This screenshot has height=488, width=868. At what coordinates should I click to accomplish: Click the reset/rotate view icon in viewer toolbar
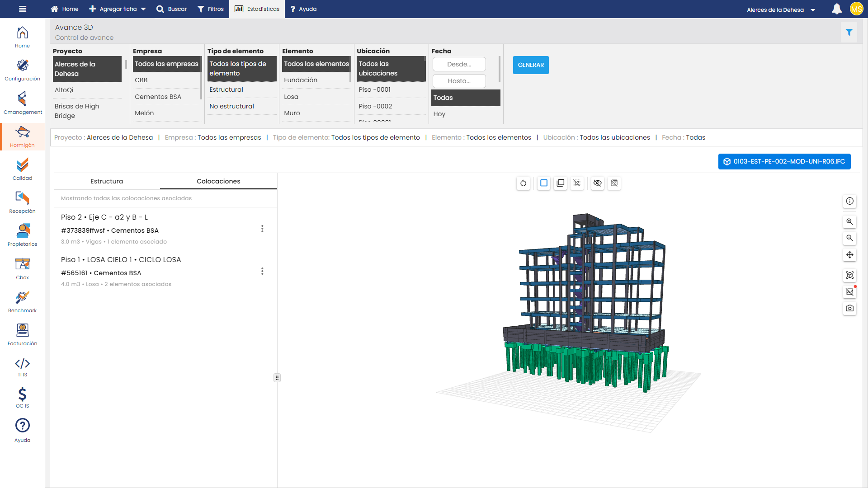click(523, 183)
